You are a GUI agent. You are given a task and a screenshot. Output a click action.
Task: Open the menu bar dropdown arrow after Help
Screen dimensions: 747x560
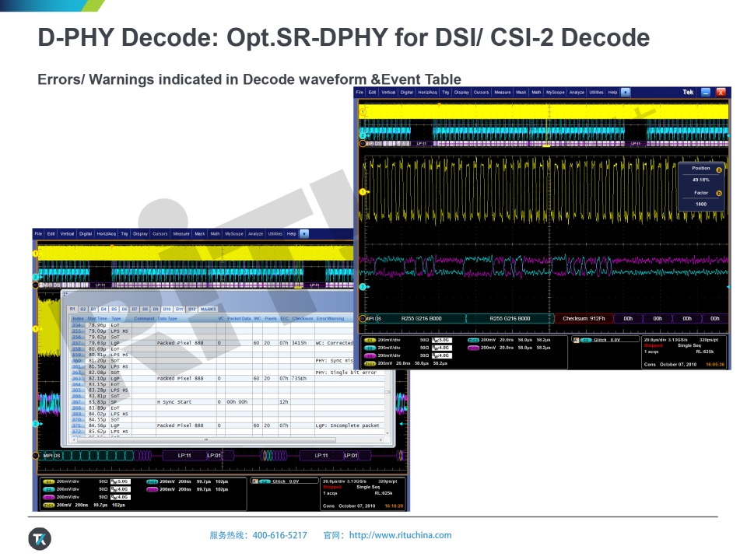click(626, 93)
